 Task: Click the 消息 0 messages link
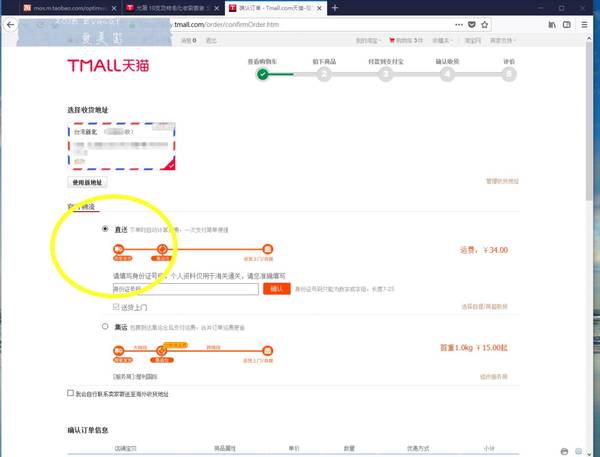pos(189,40)
